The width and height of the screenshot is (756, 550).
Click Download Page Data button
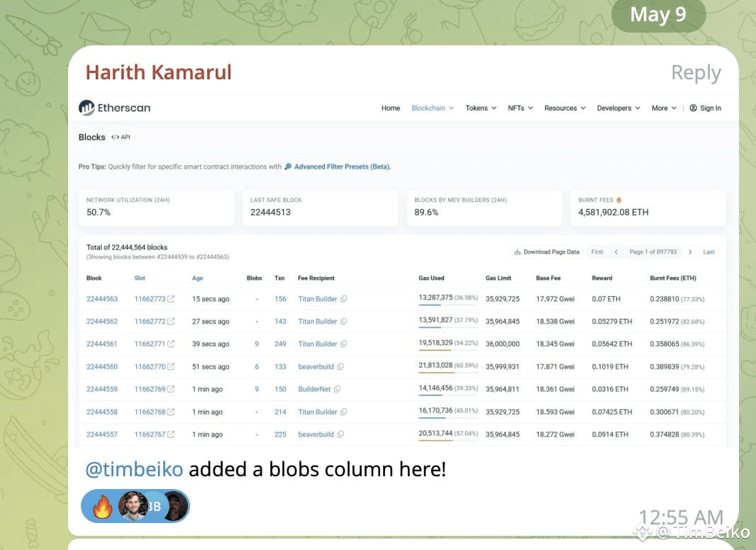547,252
